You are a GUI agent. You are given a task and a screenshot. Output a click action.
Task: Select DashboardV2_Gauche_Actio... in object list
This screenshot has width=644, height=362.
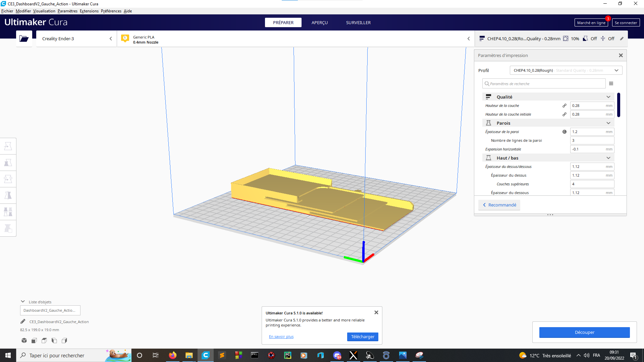pyautogui.click(x=50, y=310)
